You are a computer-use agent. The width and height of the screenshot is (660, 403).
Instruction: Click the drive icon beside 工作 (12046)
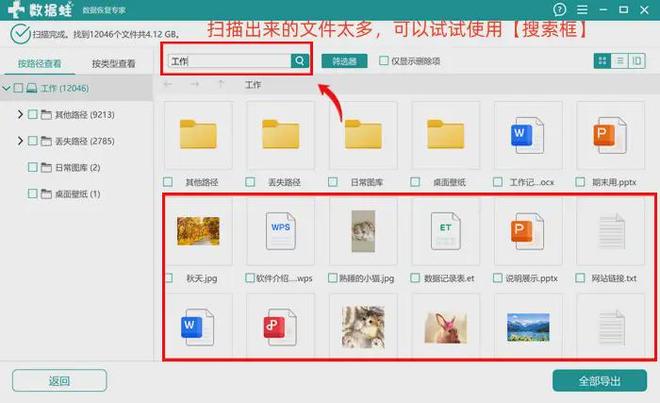32,88
